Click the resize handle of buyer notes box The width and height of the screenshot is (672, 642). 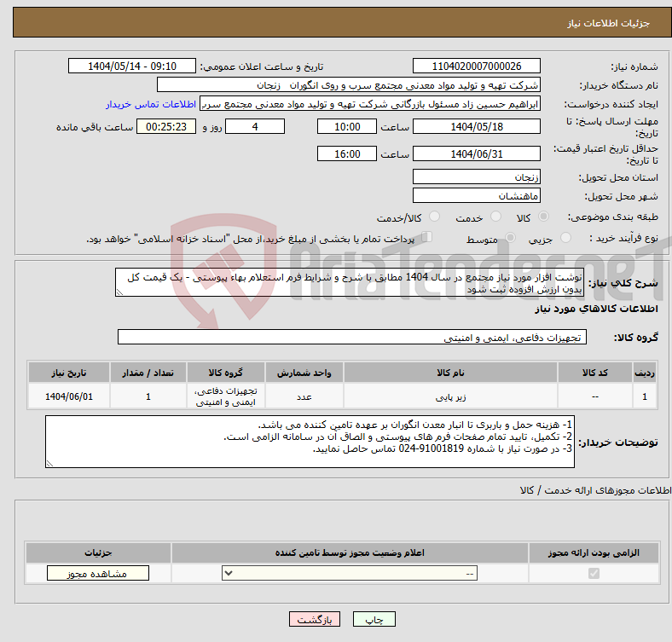[x=49, y=463]
